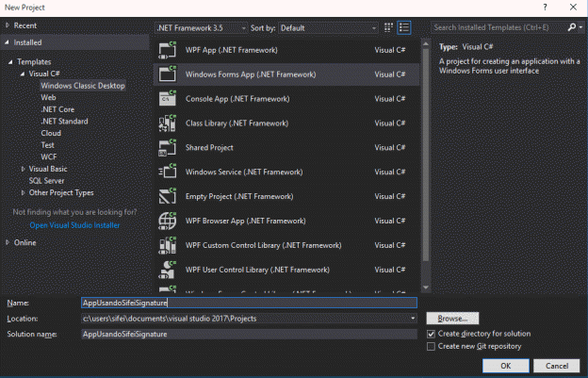Open the Location path dropdown arrow
This screenshot has height=378, width=588.
pos(413,319)
